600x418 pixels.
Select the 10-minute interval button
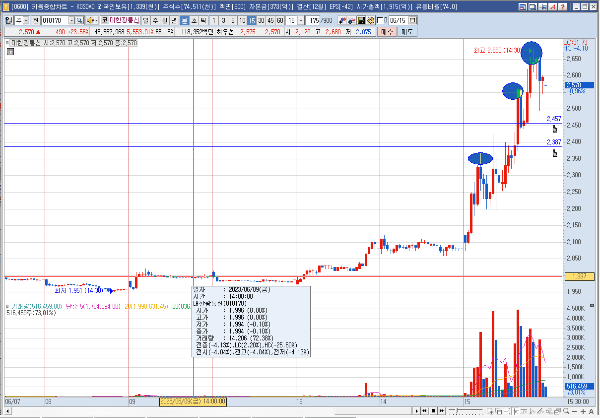coord(242,20)
